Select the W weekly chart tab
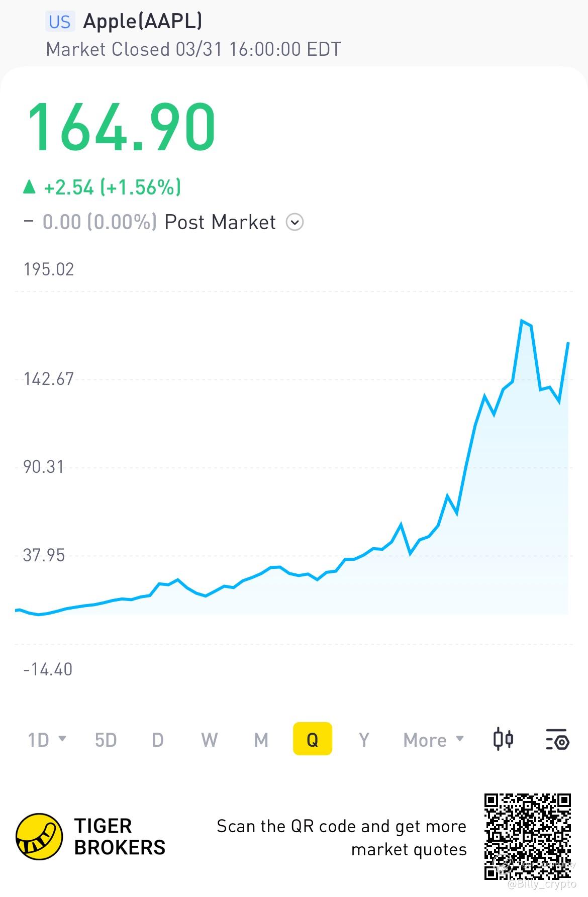The width and height of the screenshot is (588, 897). pyautogui.click(x=209, y=740)
